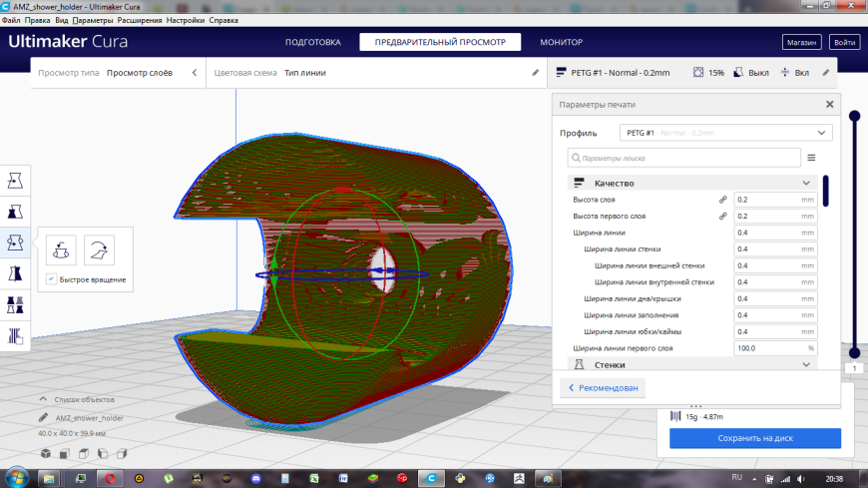This screenshot has width=868, height=488.
Task: Click the reset rotation icon
Action: point(61,249)
